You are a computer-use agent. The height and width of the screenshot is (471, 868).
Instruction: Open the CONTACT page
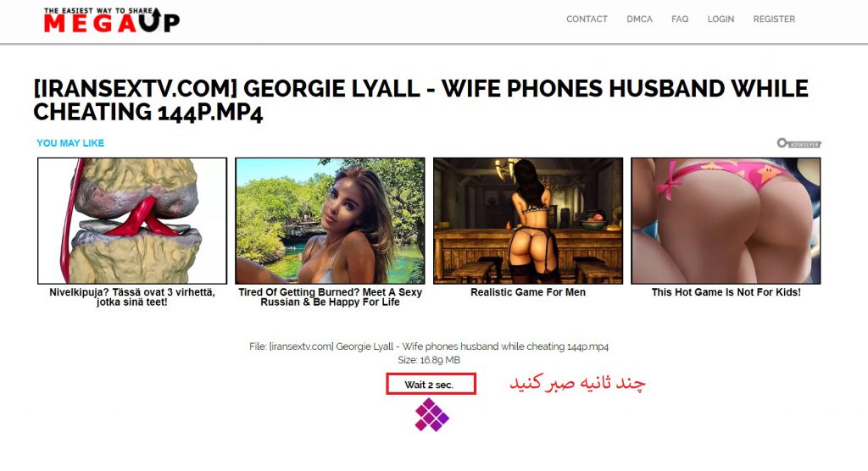587,19
